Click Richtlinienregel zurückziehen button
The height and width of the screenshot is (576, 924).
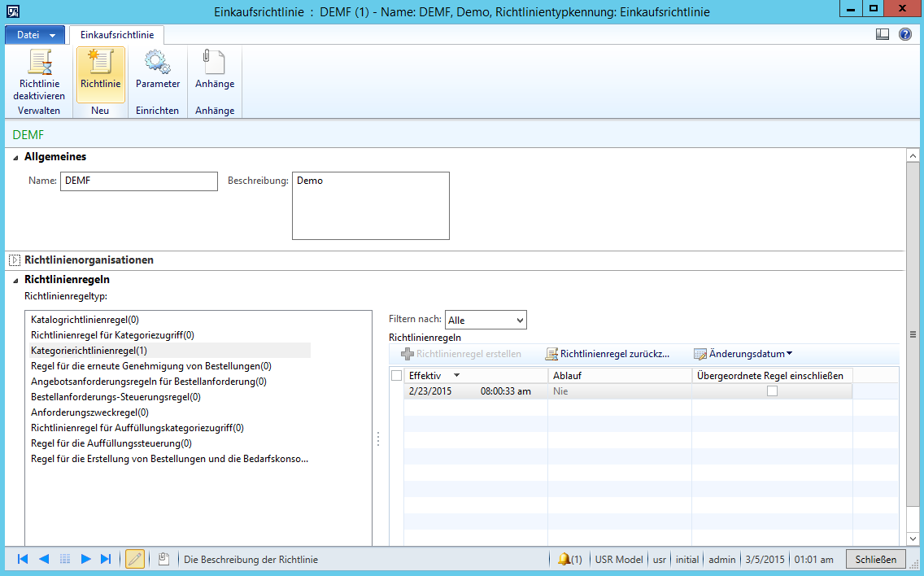pyautogui.click(x=608, y=354)
